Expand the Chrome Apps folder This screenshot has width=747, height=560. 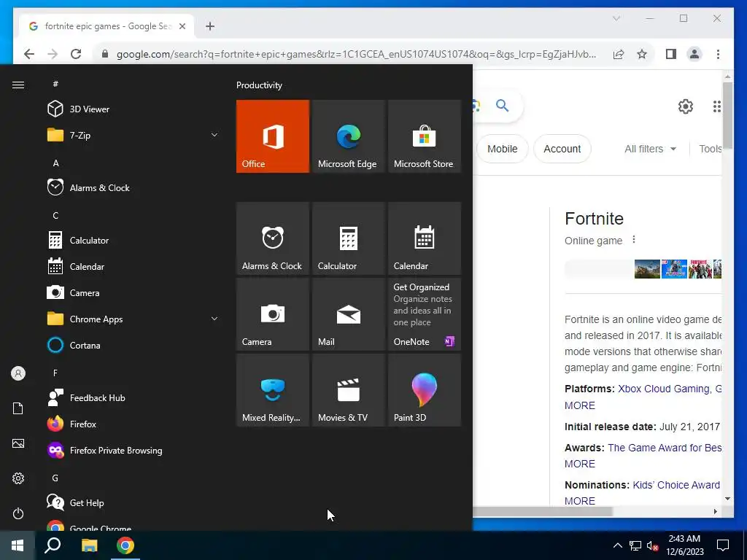(x=133, y=319)
